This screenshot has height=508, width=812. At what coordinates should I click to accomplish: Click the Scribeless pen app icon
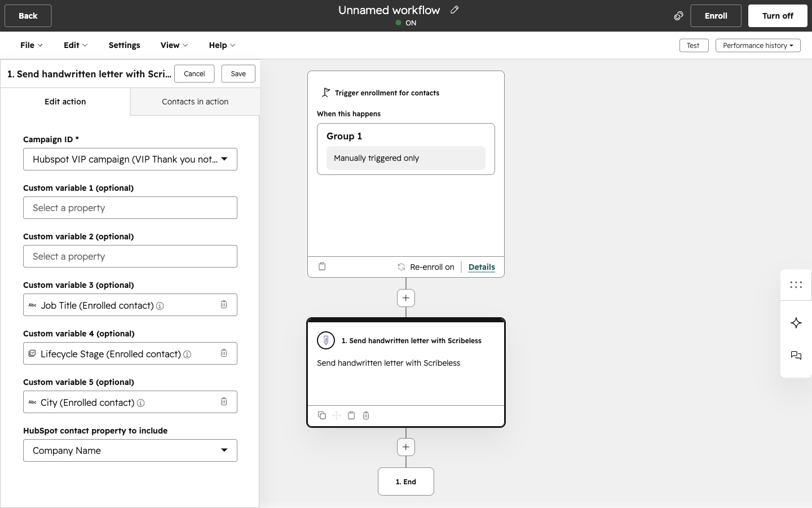326,340
